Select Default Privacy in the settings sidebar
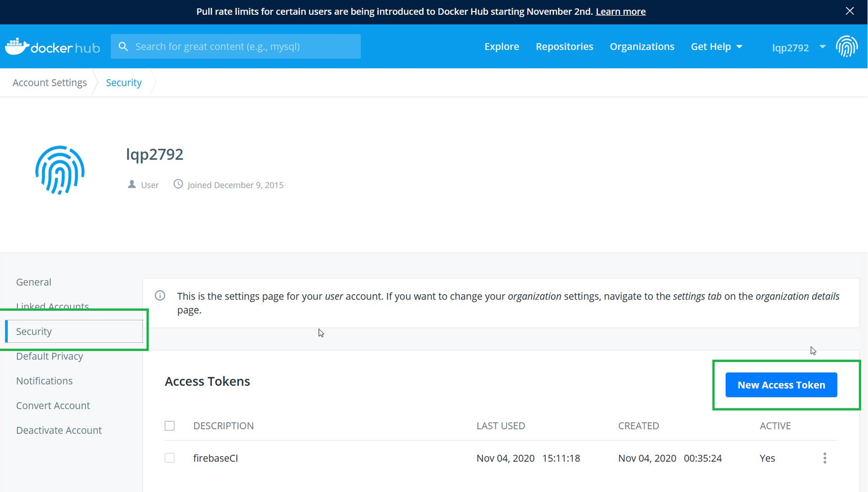Screen dimensions: 868x492 (49, 356)
